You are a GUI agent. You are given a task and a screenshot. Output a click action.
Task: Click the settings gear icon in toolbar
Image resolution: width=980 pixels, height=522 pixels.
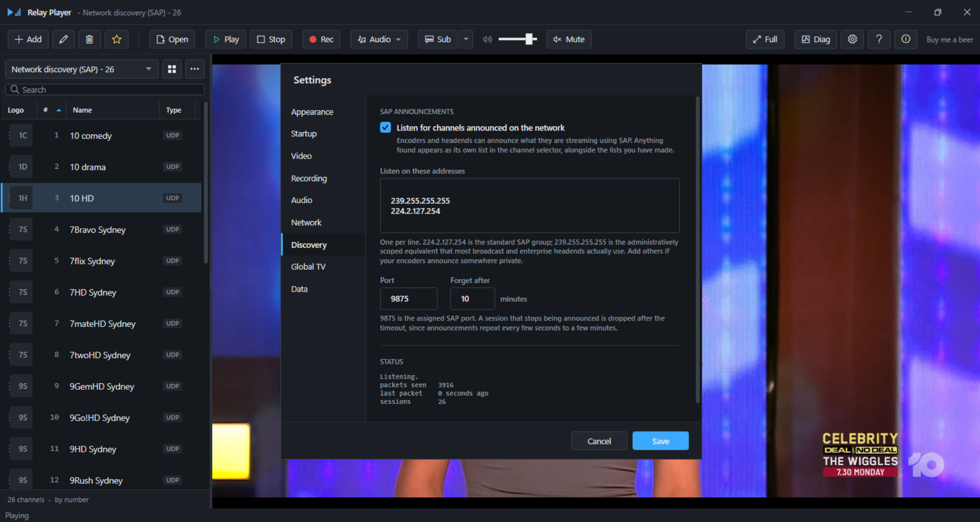pos(852,39)
